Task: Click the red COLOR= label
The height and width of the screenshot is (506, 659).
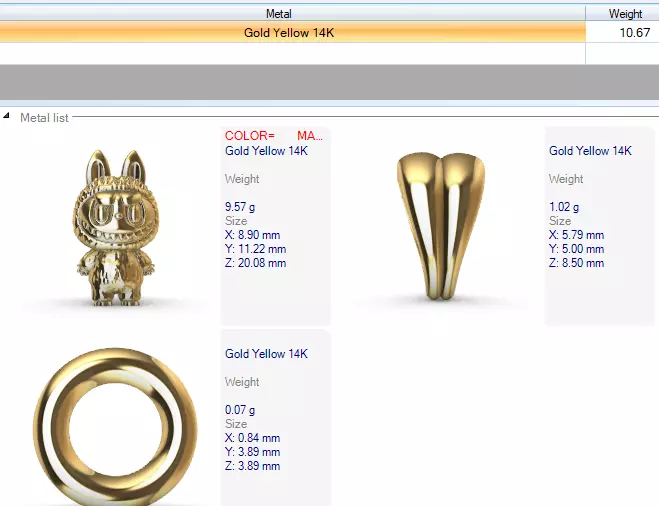Action: click(x=249, y=136)
